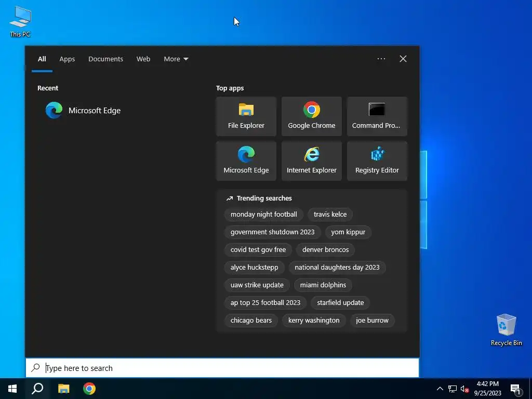Open Registry Editor tile
The image size is (532, 399).
click(x=377, y=161)
